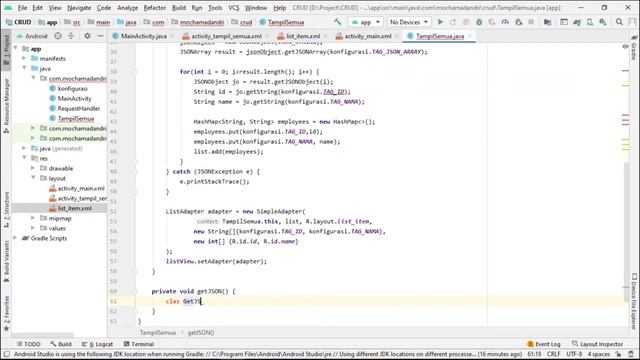Run the app with the green play button
The width and height of the screenshot is (640, 360).
pyautogui.click(x=440, y=22)
